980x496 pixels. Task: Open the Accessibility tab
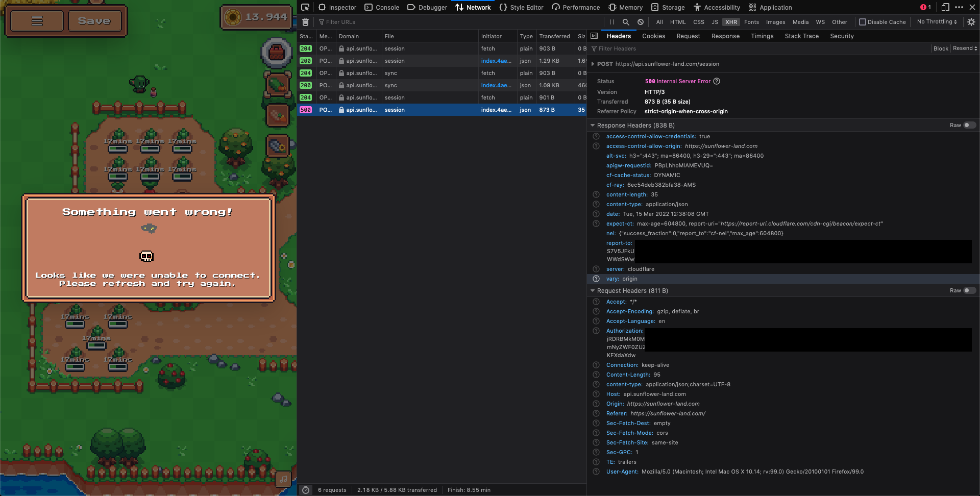[717, 7]
